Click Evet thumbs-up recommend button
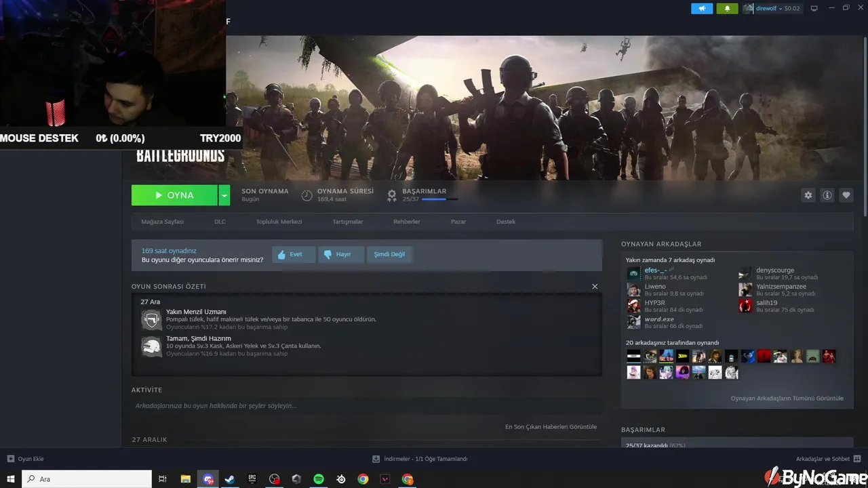Viewport: 868px width, 488px height. (294, 254)
